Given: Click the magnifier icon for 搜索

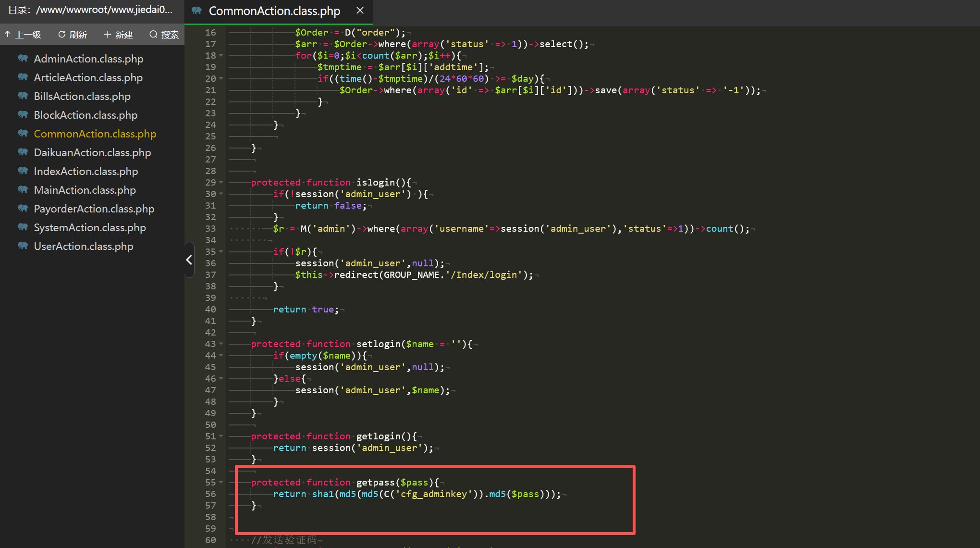Looking at the screenshot, I should pos(153,35).
